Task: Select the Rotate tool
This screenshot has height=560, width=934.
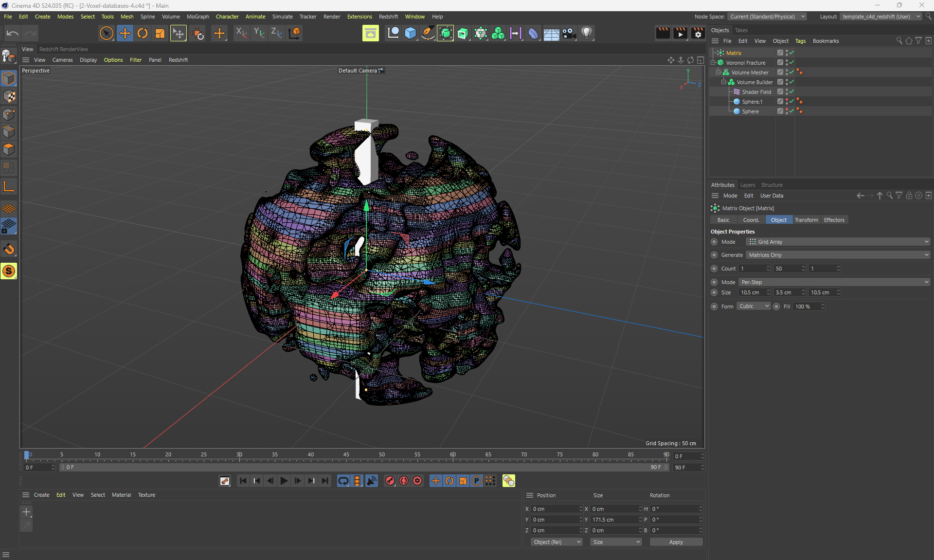Action: click(143, 33)
